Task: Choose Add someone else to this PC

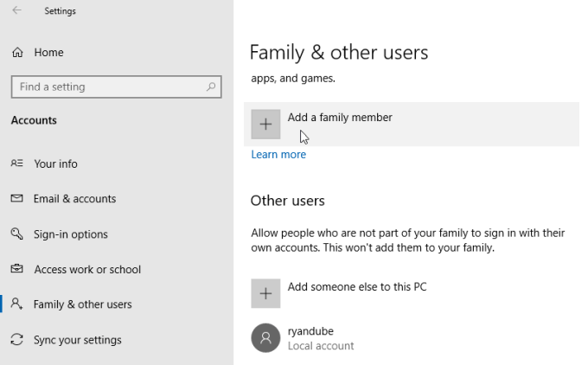Action: click(x=357, y=287)
